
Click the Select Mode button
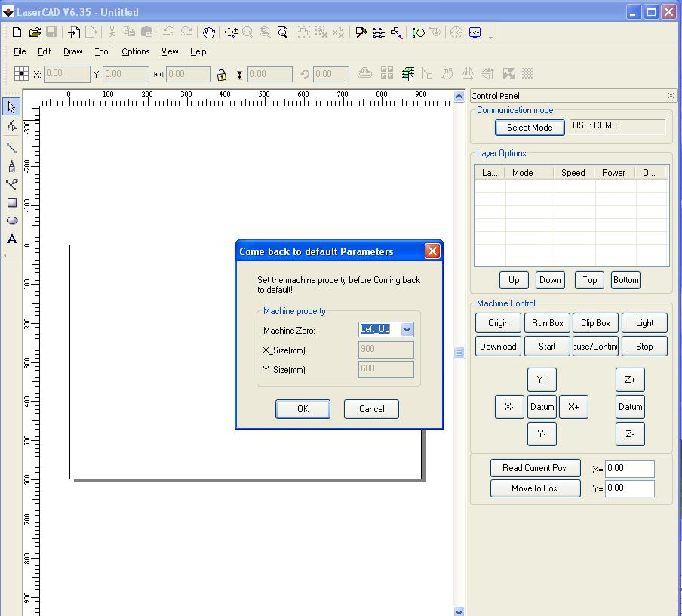pyautogui.click(x=530, y=128)
